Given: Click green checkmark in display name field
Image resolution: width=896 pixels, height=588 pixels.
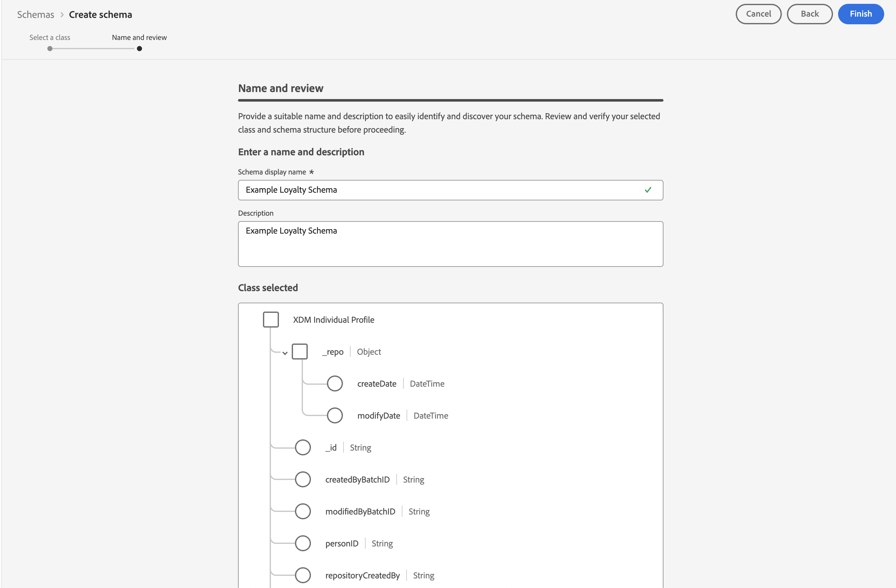Looking at the screenshot, I should pyautogui.click(x=647, y=190).
